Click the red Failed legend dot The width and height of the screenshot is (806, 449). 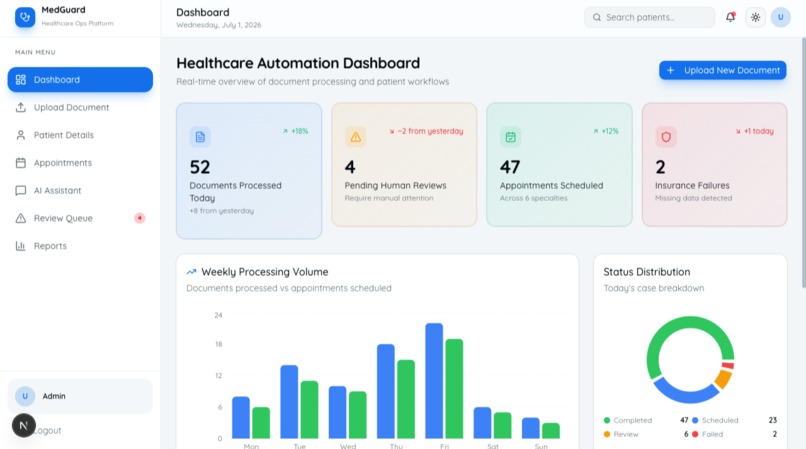coord(695,434)
